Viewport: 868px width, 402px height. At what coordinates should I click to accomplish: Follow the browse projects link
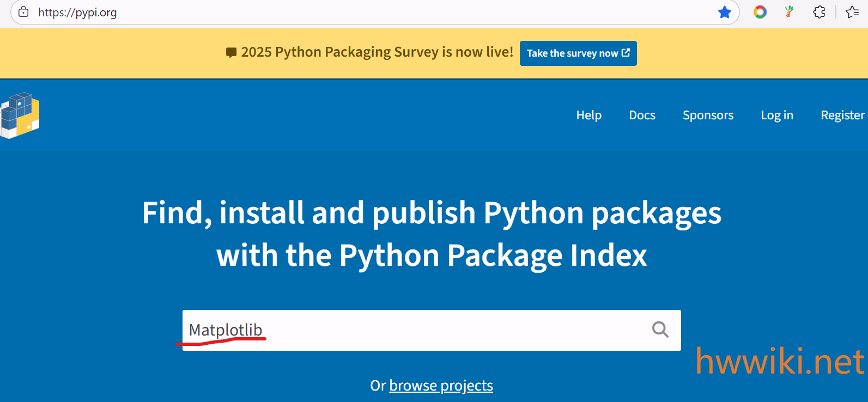click(441, 386)
